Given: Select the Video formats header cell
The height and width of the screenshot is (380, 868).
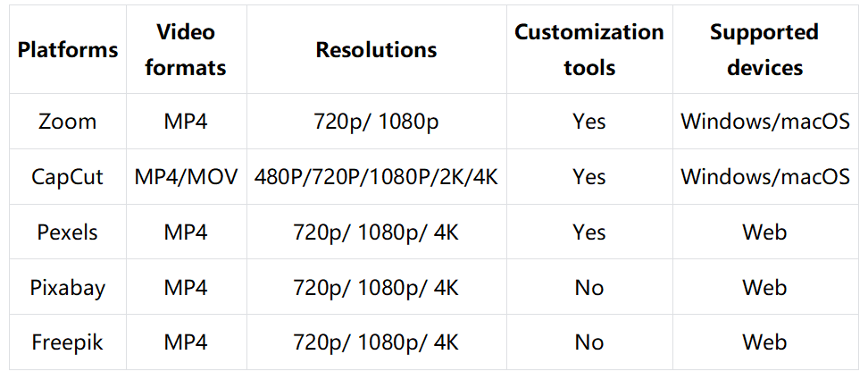Looking at the screenshot, I should (186, 50).
